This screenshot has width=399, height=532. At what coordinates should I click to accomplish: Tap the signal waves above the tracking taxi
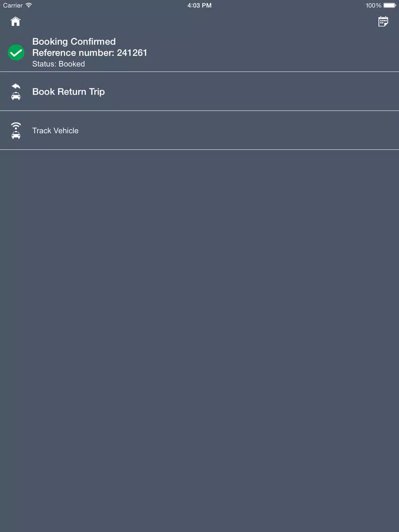coord(16,126)
